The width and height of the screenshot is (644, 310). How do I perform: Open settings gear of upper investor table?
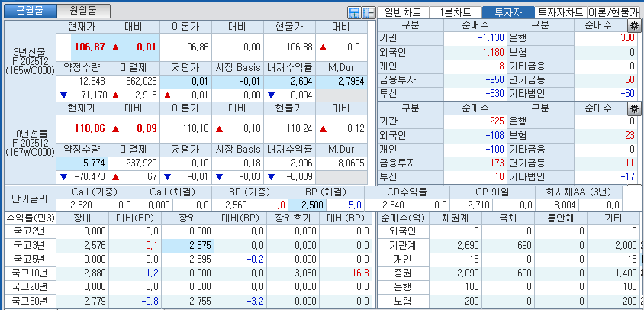coord(633,25)
